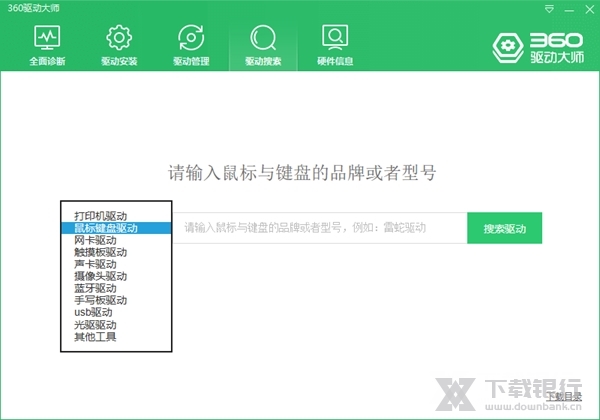
Task: Focus the brand or model search field
Action: [x=320, y=228]
